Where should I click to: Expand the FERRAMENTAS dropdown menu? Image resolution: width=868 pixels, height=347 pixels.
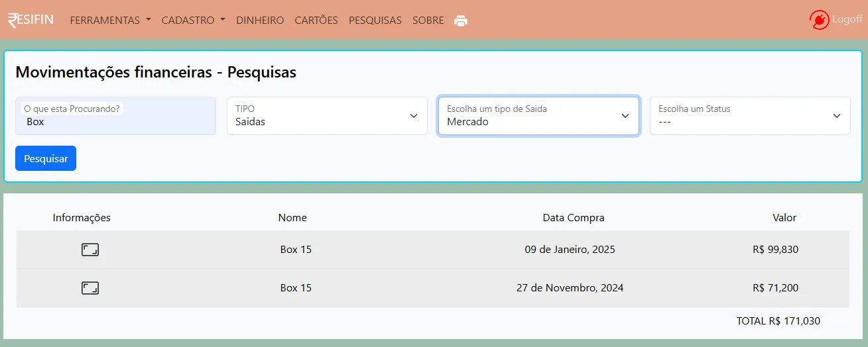pos(110,21)
